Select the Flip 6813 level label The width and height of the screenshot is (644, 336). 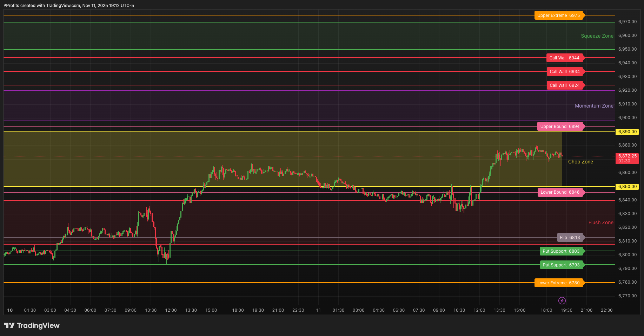pos(570,238)
